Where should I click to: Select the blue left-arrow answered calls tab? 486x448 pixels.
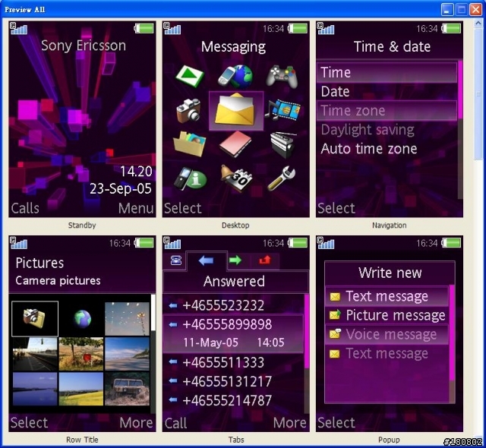[x=206, y=260]
